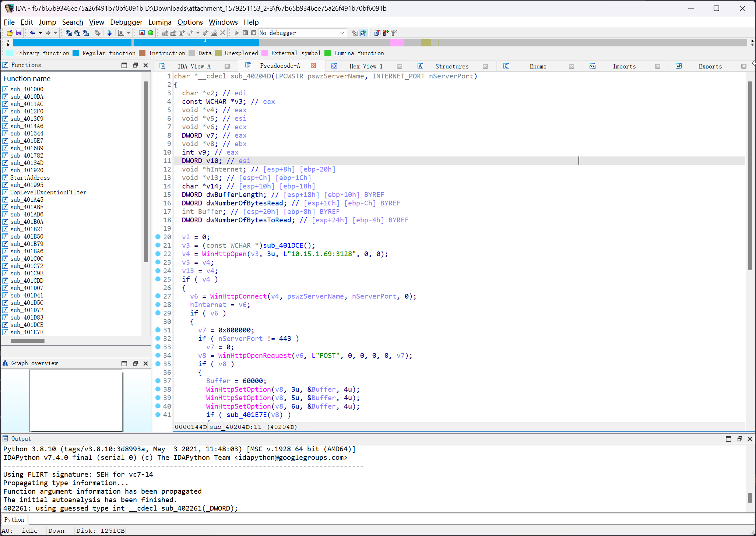Image resolution: width=756 pixels, height=536 pixels.
Task: Close the Functions panel
Action: (145, 65)
